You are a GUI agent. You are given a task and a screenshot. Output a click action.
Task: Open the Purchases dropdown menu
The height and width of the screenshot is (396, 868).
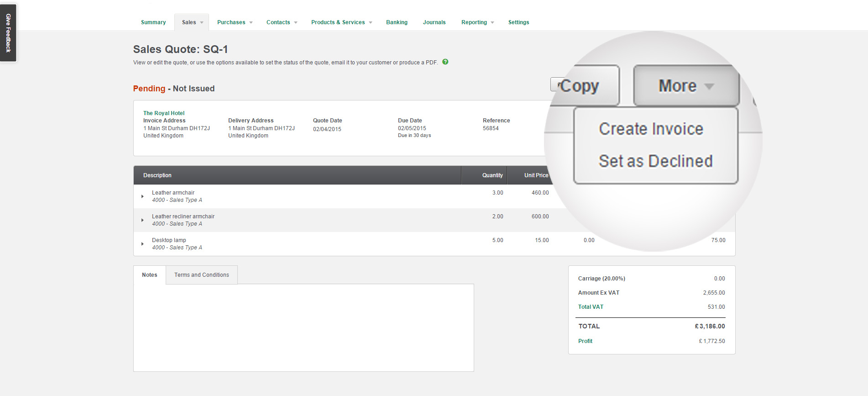click(235, 22)
